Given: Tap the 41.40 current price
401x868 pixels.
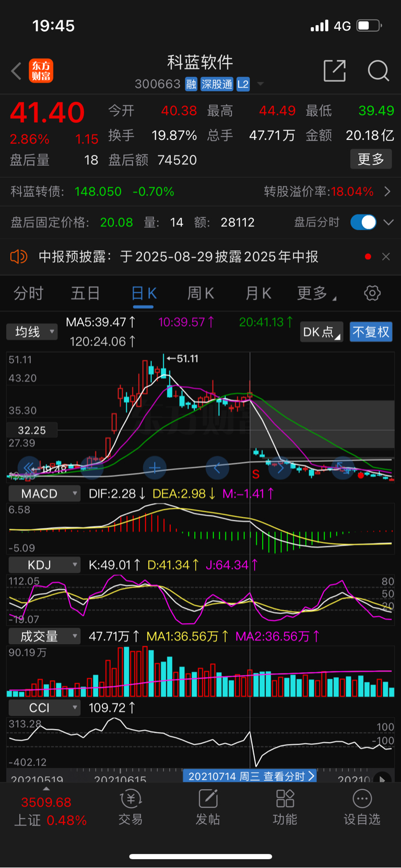Looking at the screenshot, I should 48,112.
